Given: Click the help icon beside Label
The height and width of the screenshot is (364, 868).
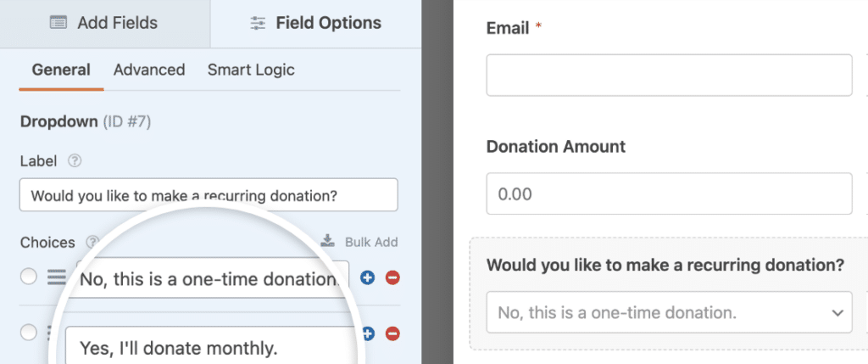Looking at the screenshot, I should click(x=75, y=160).
